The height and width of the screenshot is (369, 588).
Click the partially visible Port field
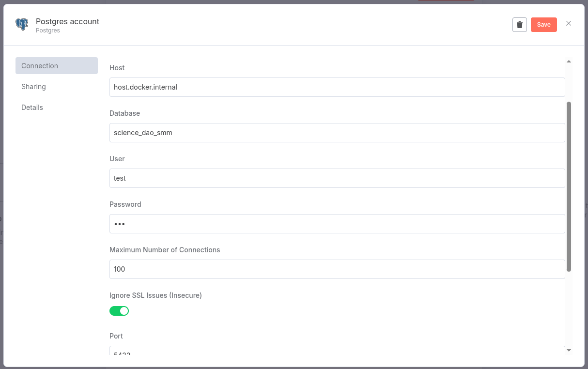tap(337, 351)
